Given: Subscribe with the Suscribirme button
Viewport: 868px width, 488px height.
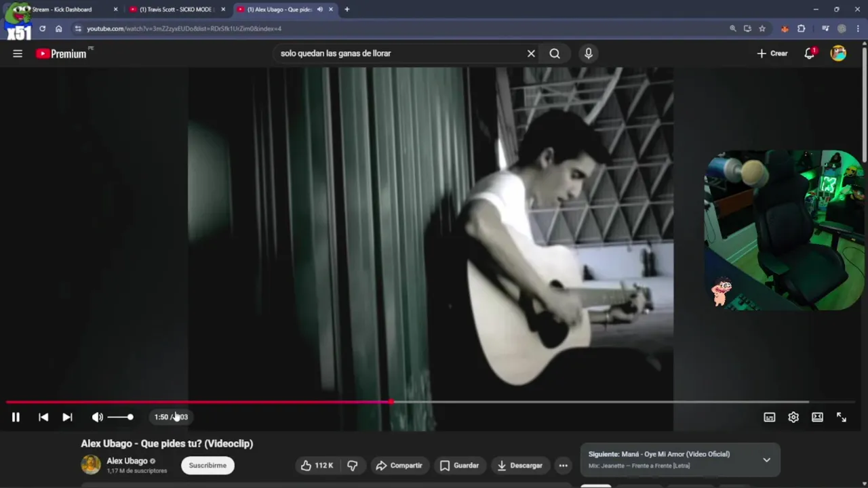Looking at the screenshot, I should pyautogui.click(x=208, y=466).
